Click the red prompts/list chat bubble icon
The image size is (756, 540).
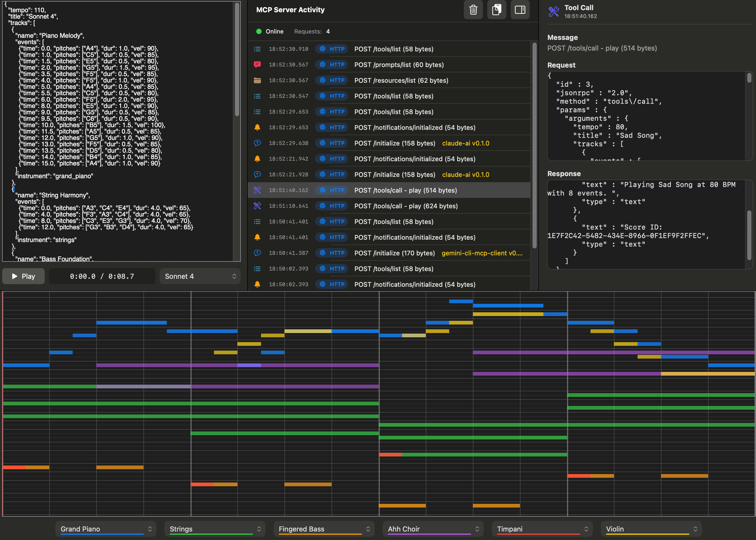(x=257, y=64)
